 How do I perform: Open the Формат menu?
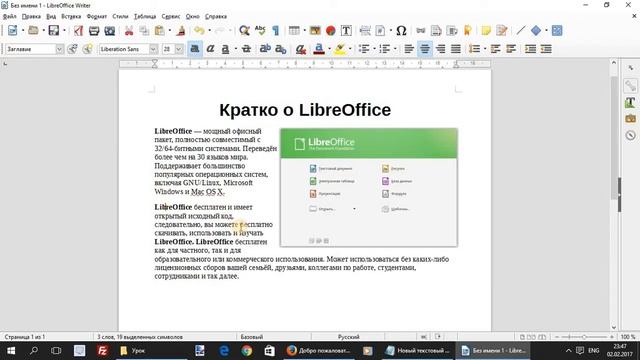97,16
